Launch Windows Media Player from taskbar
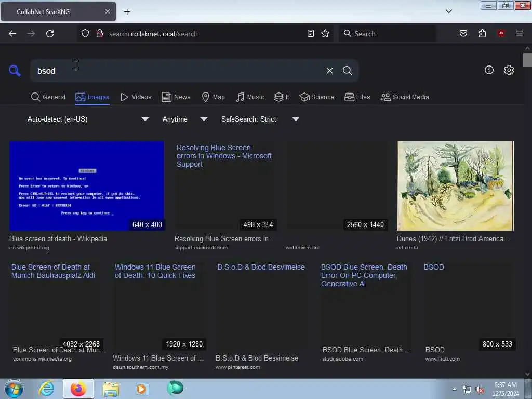Viewport: 532px width, 399px height. click(142, 389)
